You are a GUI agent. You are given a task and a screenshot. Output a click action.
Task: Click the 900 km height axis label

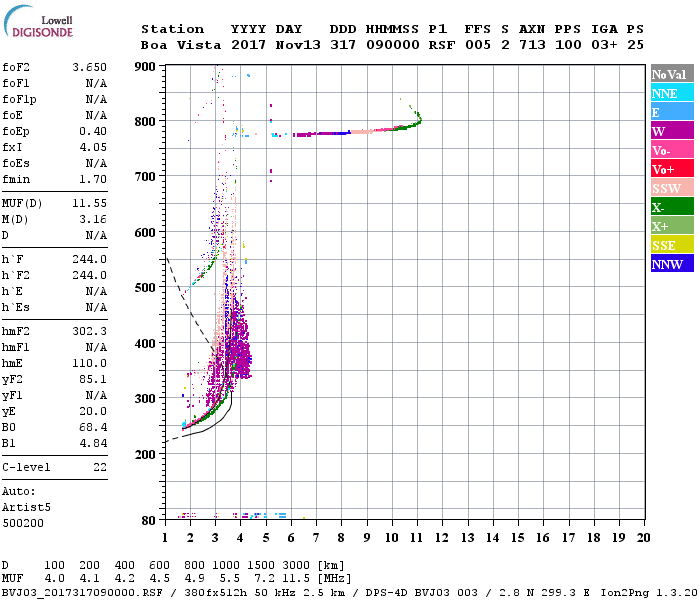click(x=145, y=67)
